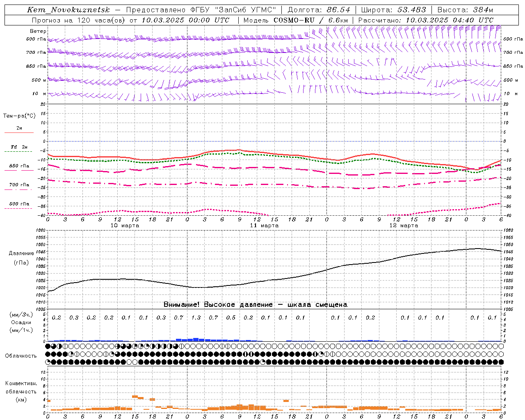Click the 'Td 2м' legend label
Viewport: 525px width, 420px height.
[x=19, y=147]
